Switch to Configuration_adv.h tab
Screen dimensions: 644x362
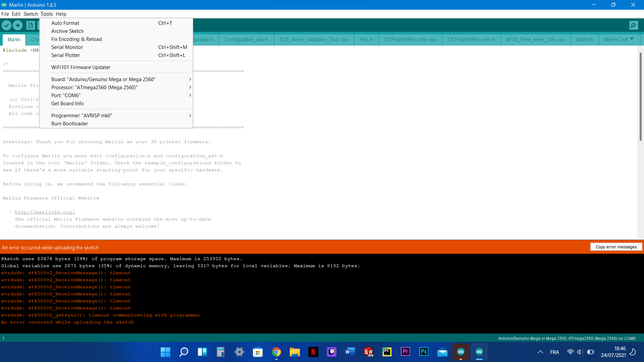(246, 40)
